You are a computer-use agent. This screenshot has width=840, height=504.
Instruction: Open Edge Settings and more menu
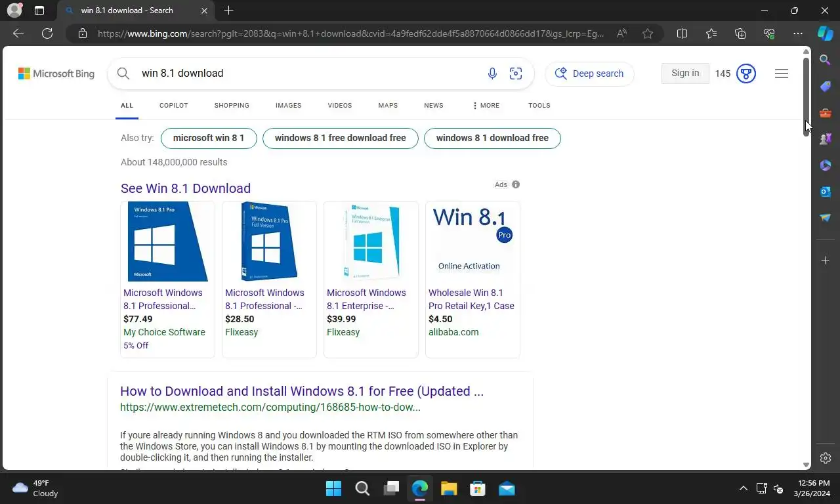pyautogui.click(x=798, y=33)
